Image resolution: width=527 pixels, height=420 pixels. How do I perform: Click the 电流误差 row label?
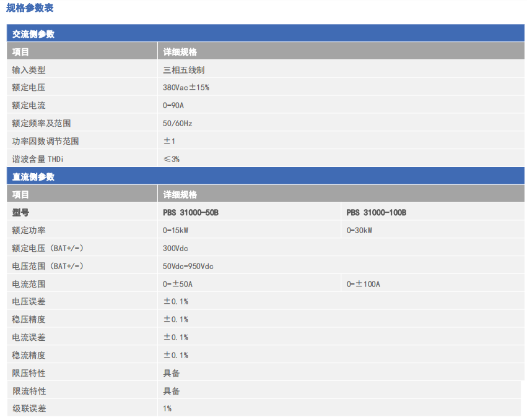(x=28, y=337)
